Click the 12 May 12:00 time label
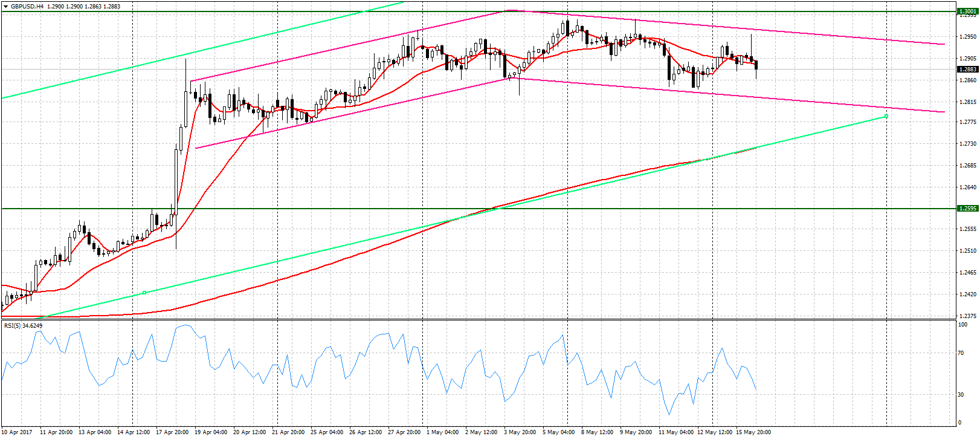The width and height of the screenshot is (980, 439). [x=715, y=432]
